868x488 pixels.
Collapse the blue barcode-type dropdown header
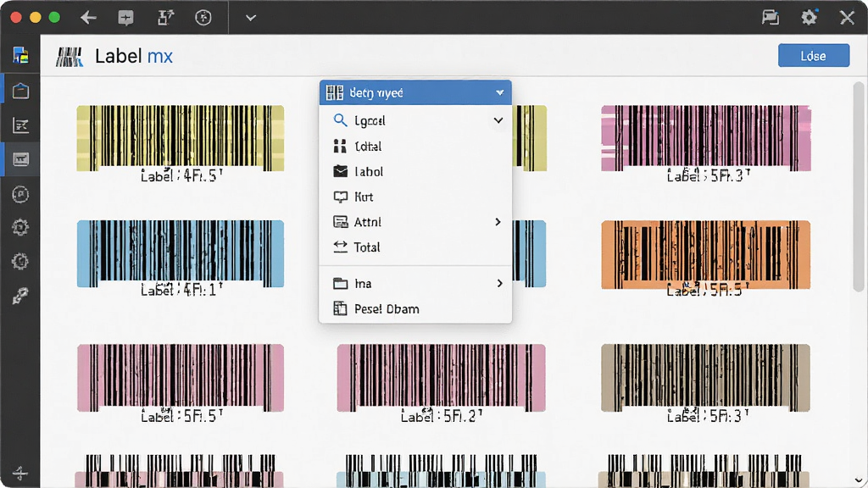point(415,92)
